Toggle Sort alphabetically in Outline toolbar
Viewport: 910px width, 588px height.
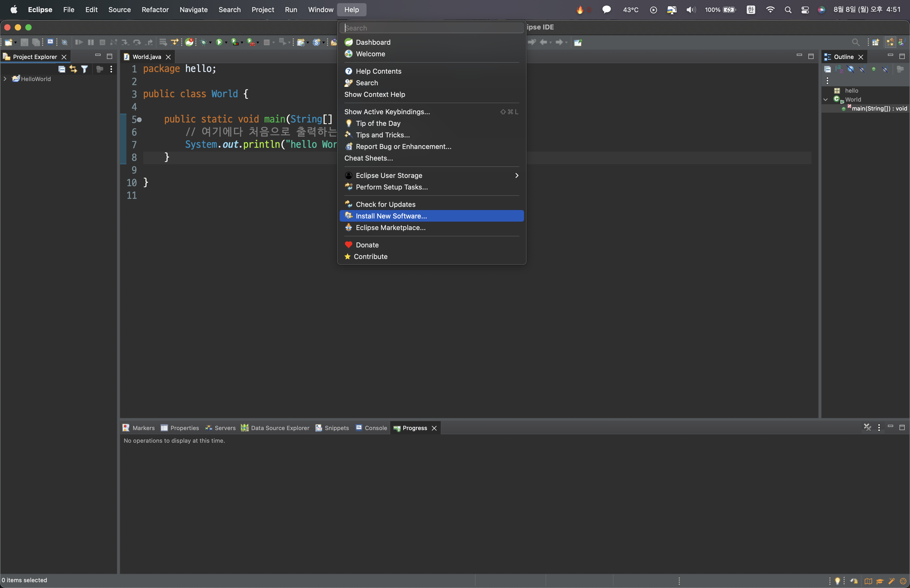839,69
